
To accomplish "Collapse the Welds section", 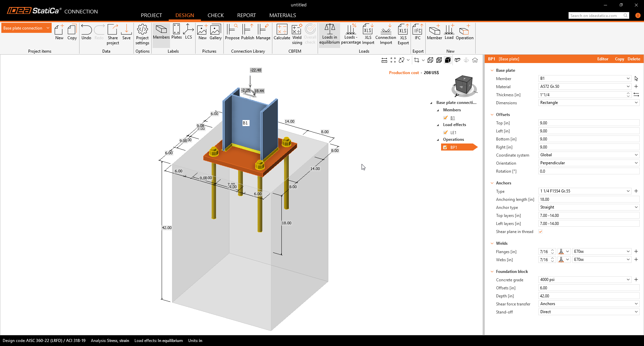I will pyautogui.click(x=492, y=243).
